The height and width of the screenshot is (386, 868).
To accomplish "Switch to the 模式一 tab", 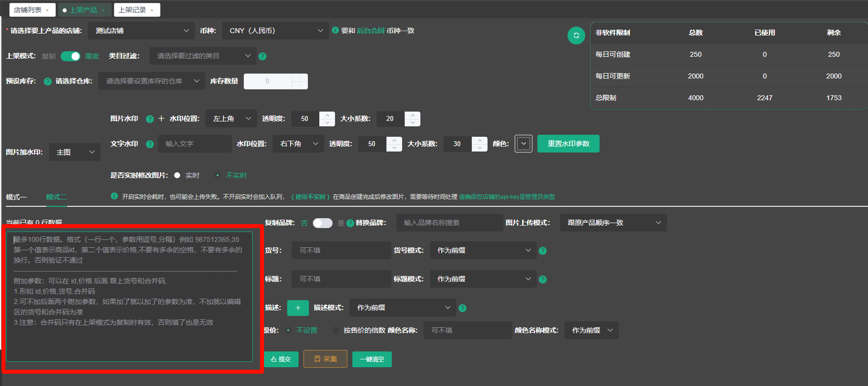I will [16, 197].
